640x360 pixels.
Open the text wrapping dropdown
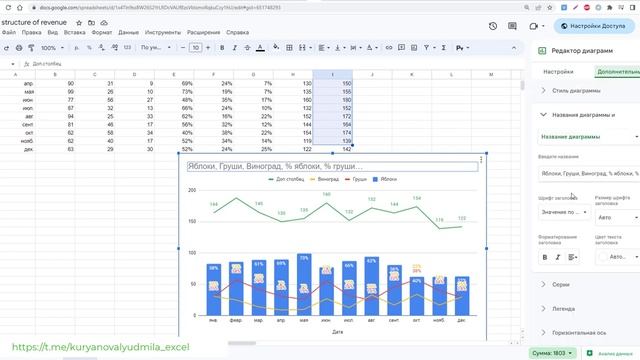pos(356,48)
